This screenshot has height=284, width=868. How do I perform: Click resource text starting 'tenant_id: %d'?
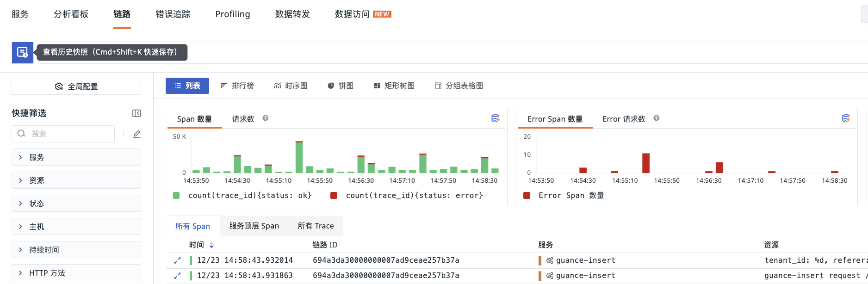pos(816,260)
